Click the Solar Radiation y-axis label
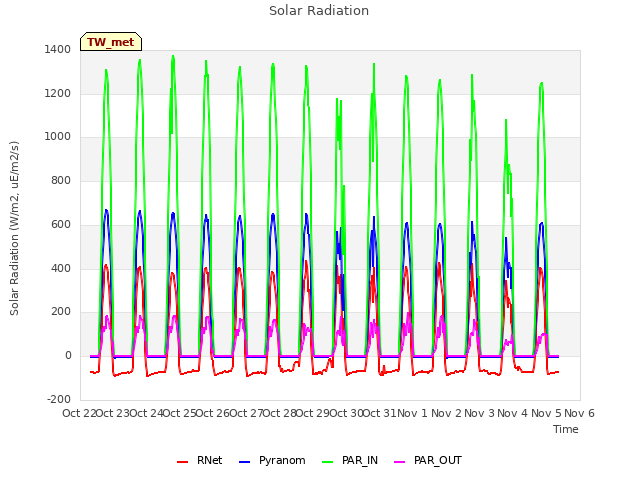The height and width of the screenshot is (480, 640). (14, 228)
